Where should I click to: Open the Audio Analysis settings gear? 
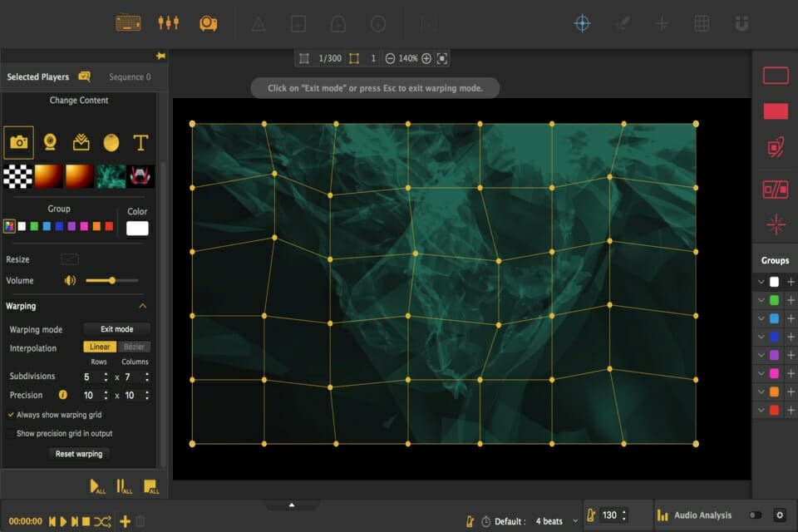point(779,515)
